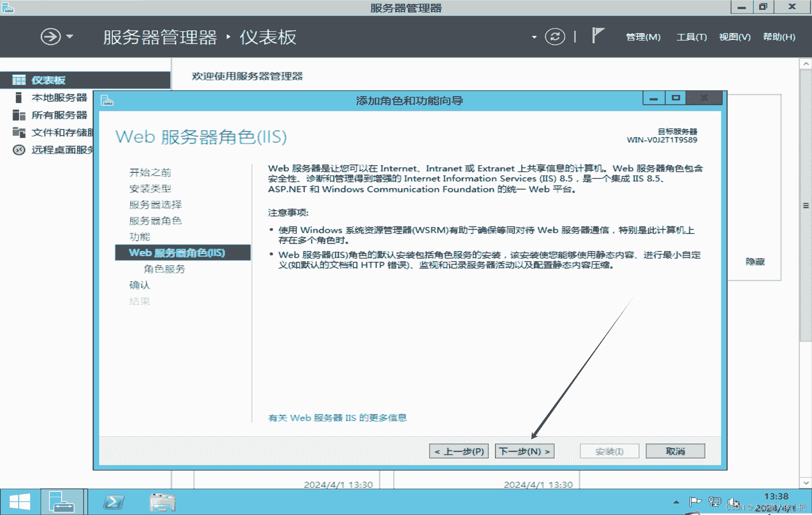Open the 仪表板 dashboard in the sidebar

[x=49, y=80]
